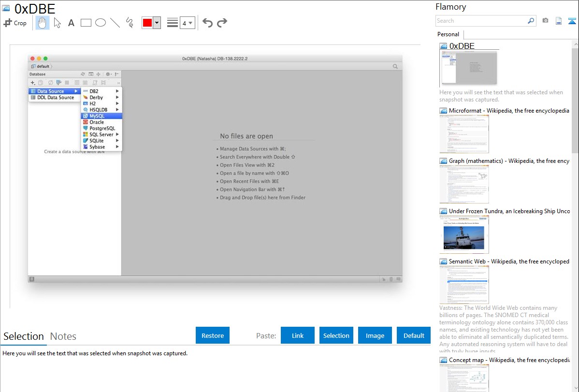
Task: Expand the Sybase submenu arrow in snapshot
Action: click(117, 146)
